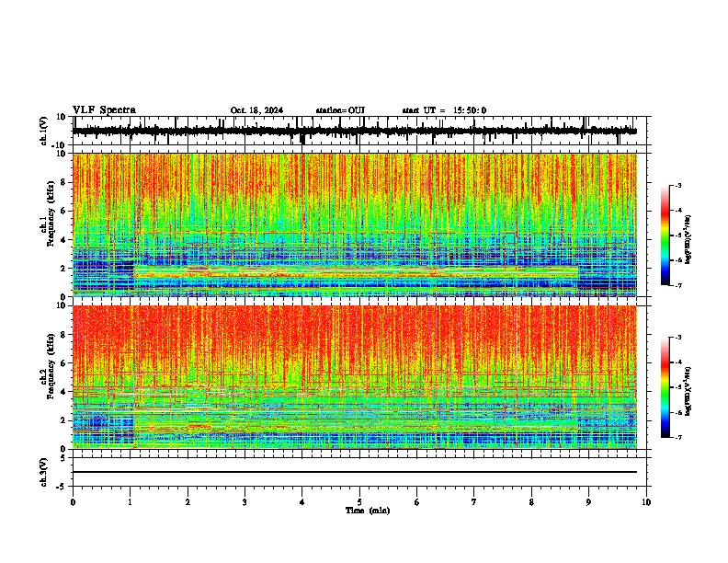The image size is (728, 563).
Task: Click the "-5" tick on ch.3(V) axis
Action: 63,487
